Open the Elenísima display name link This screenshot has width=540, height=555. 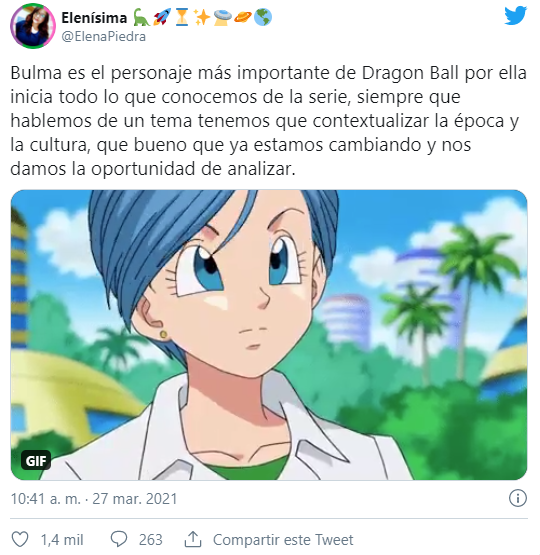(x=94, y=18)
